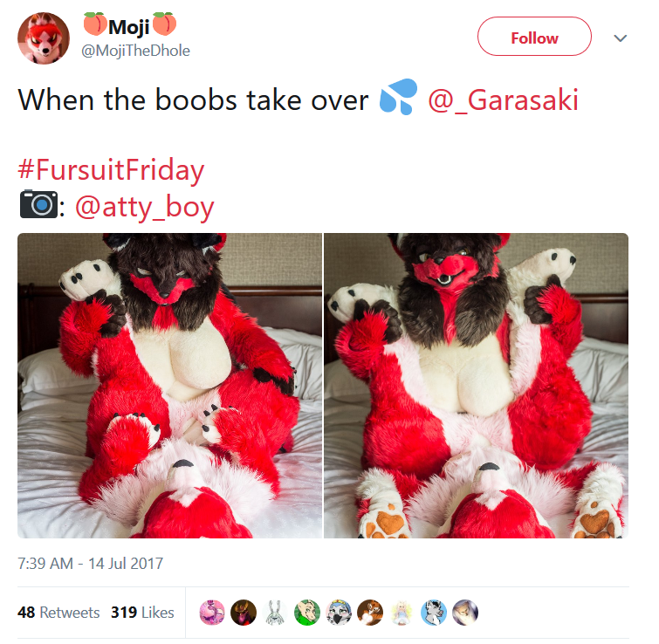Click the Moji display name
The height and width of the screenshot is (644, 659).
(130, 25)
